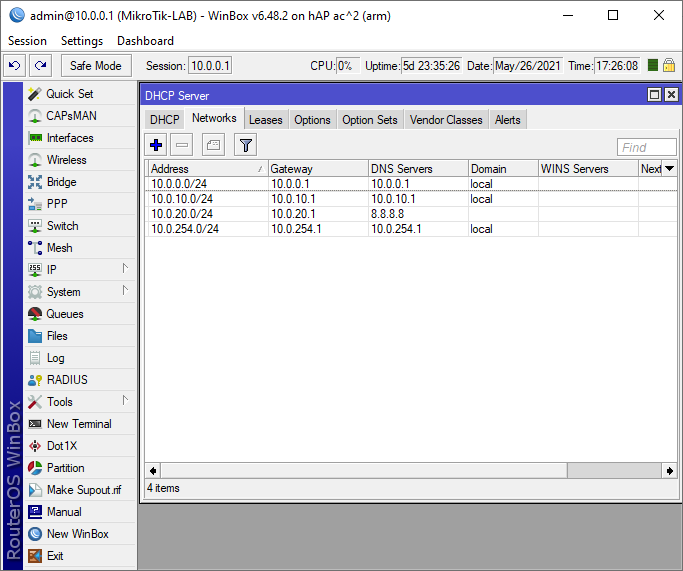Open New Terminal from sidebar
This screenshot has width=683, height=571.
pos(80,424)
